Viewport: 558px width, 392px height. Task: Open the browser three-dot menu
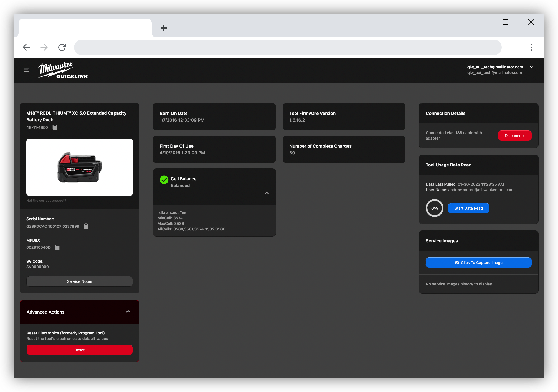531,47
